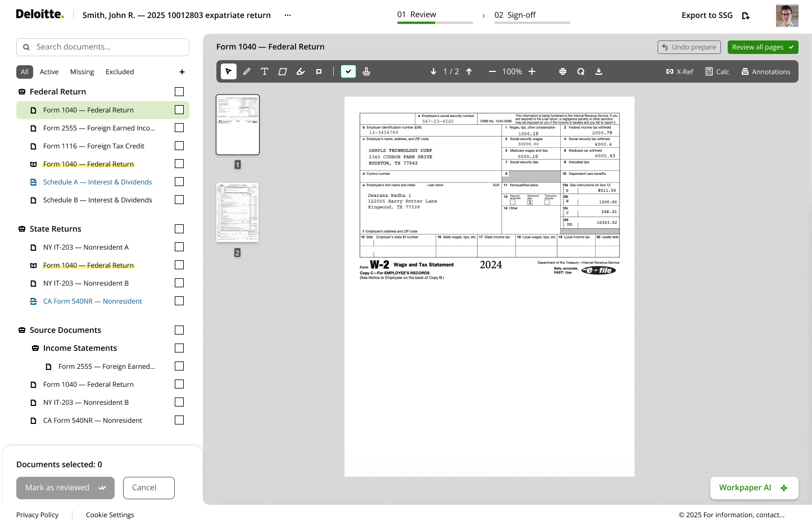Screen dimensions: 812x524
Task: Print the document
Action: tap(562, 71)
